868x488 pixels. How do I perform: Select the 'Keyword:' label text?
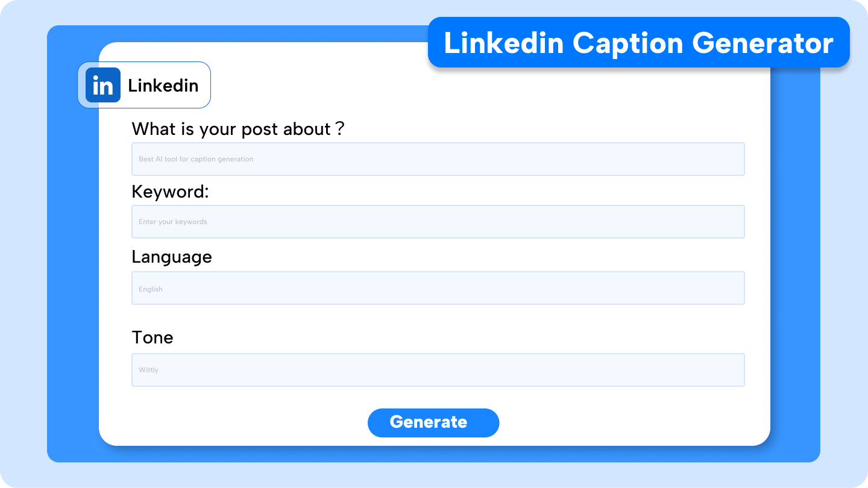[170, 192]
